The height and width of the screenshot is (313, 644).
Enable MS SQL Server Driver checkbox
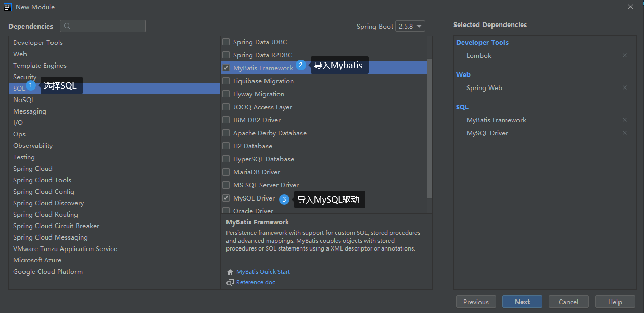[x=226, y=185]
